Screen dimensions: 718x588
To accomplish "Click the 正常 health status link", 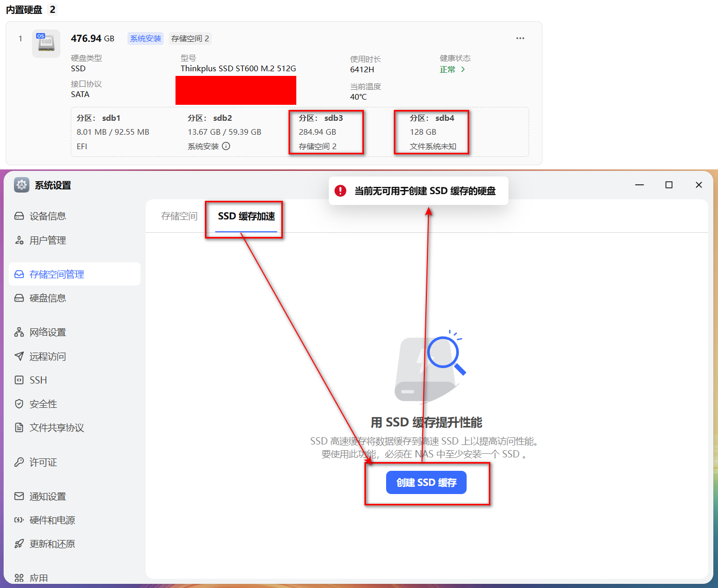I will click(448, 69).
